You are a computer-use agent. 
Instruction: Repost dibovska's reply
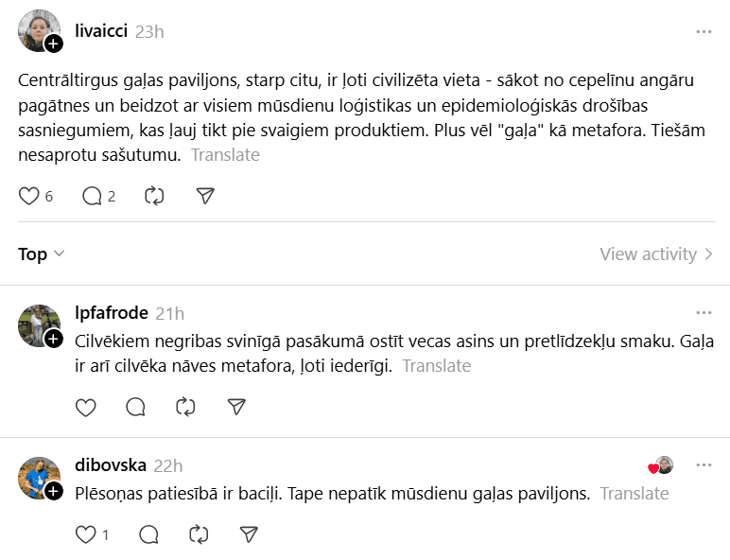(199, 534)
